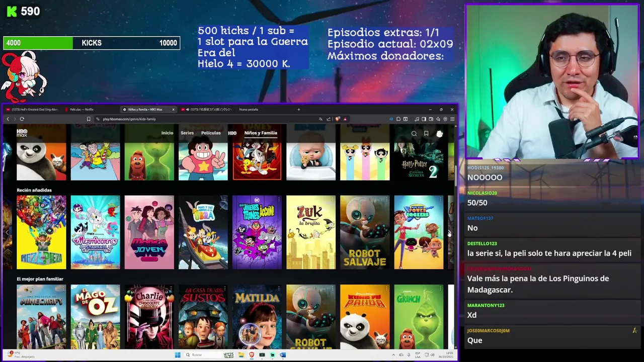644x362 pixels.
Task: Go back with the browser back arrow
Action: click(8, 119)
